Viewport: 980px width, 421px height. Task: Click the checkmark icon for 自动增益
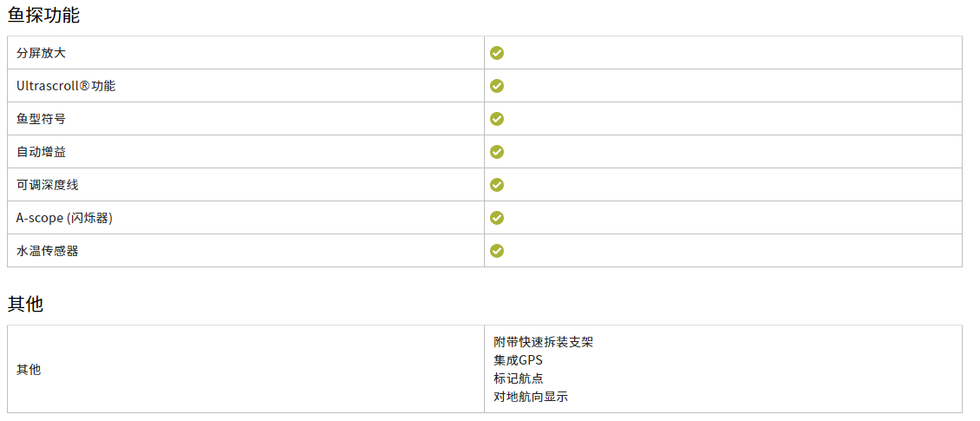[x=497, y=151]
